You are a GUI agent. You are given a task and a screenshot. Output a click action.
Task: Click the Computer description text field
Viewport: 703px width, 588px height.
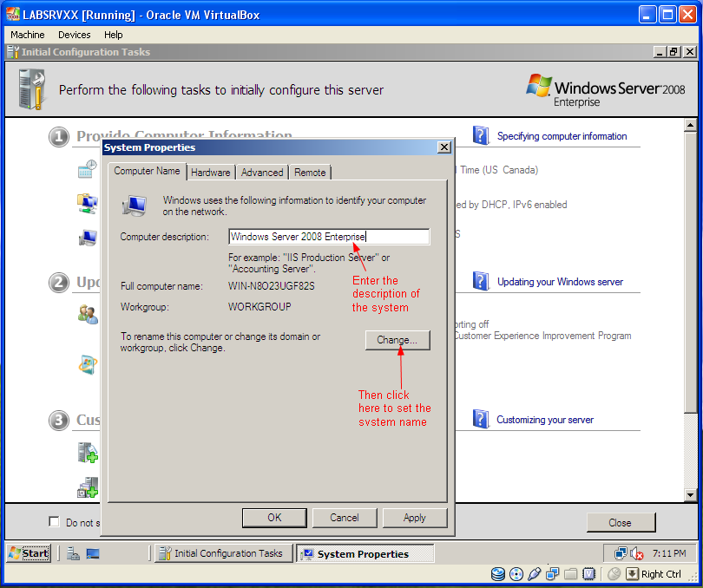pyautogui.click(x=329, y=237)
